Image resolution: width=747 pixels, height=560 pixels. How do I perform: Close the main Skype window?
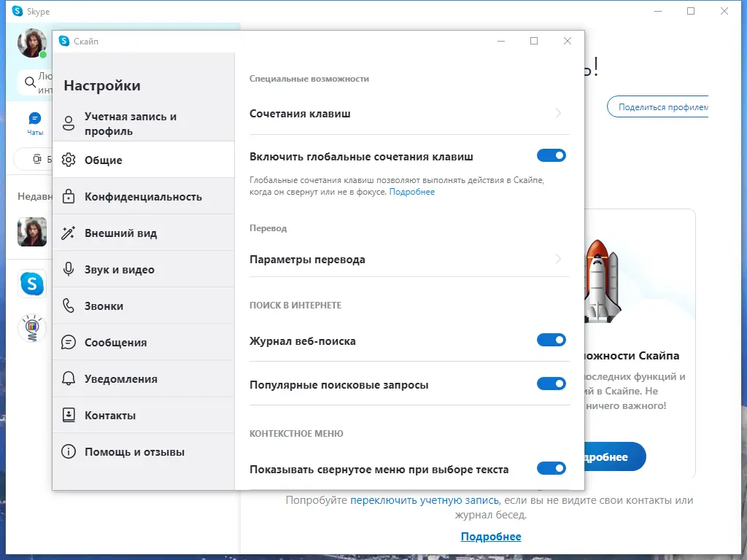pos(724,11)
